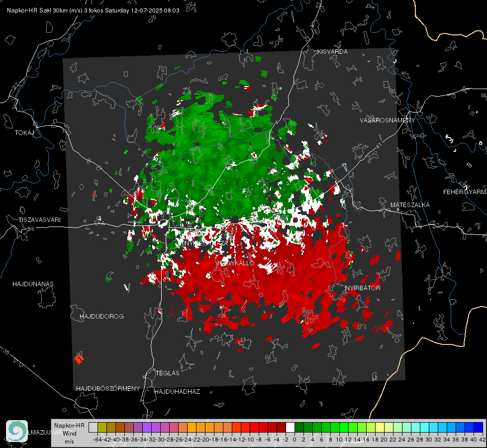Pick the purple legend swatch between -34 and -32
The width and height of the screenshot is (487, 448).
[147, 427]
